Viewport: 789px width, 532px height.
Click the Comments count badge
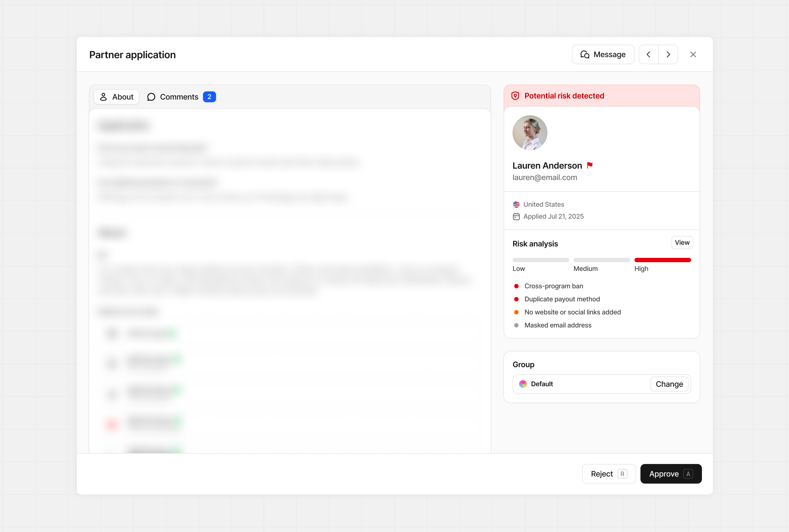click(209, 97)
